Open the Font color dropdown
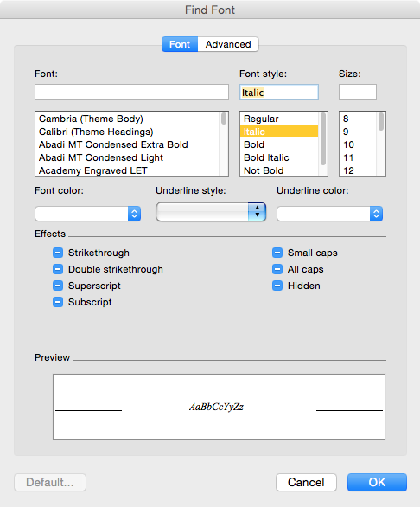Screen dimensions: 420x507 pyautogui.click(x=87, y=214)
